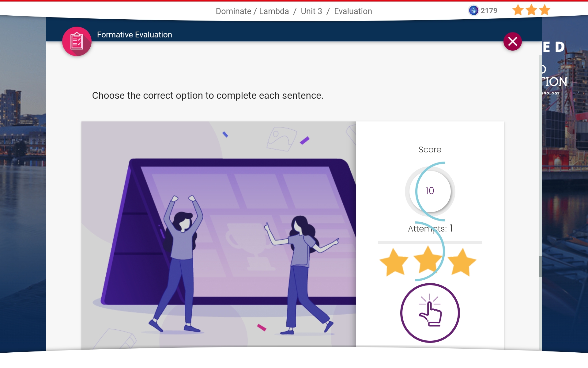Click the middle gold score star
The height and width of the screenshot is (368, 588).
coord(428,260)
